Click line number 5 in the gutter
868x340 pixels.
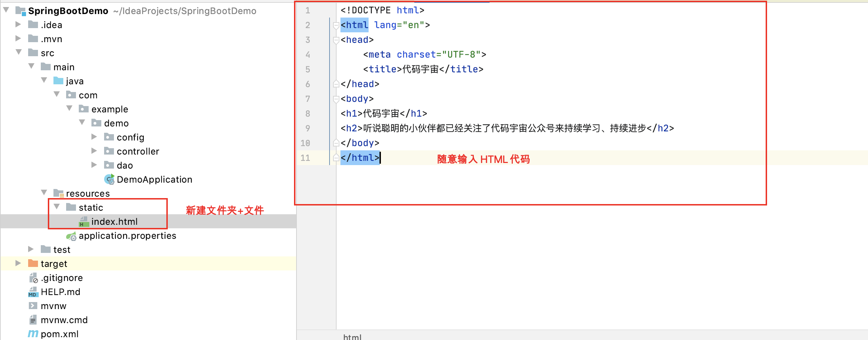click(x=307, y=69)
